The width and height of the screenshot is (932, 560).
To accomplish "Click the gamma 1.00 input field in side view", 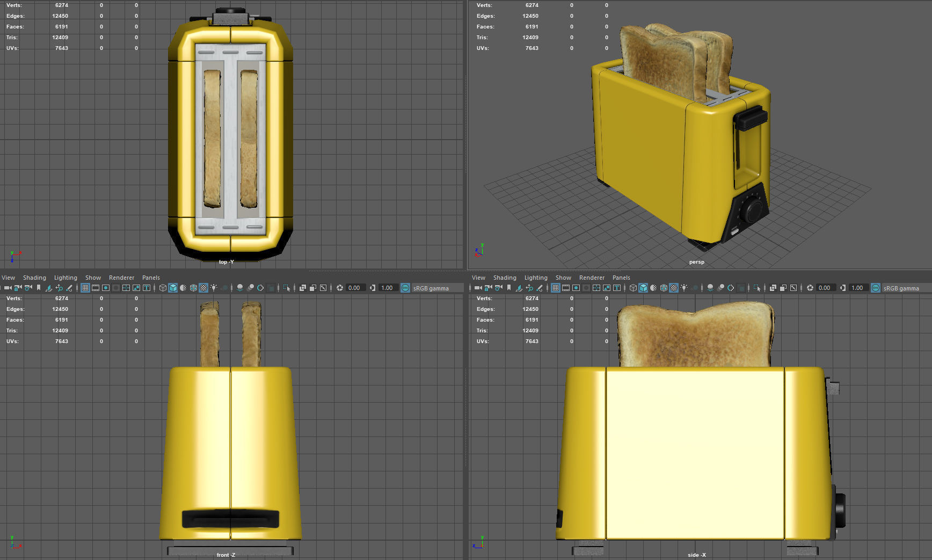I will [x=857, y=288].
